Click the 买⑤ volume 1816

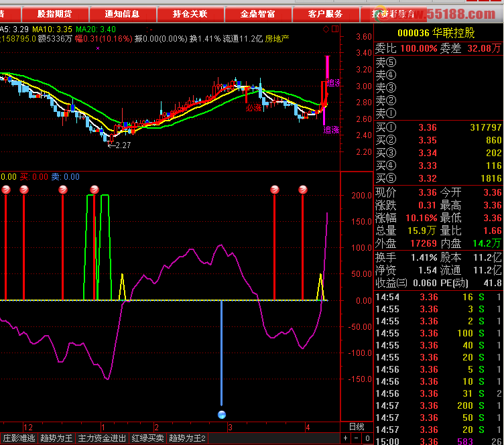click(491, 178)
